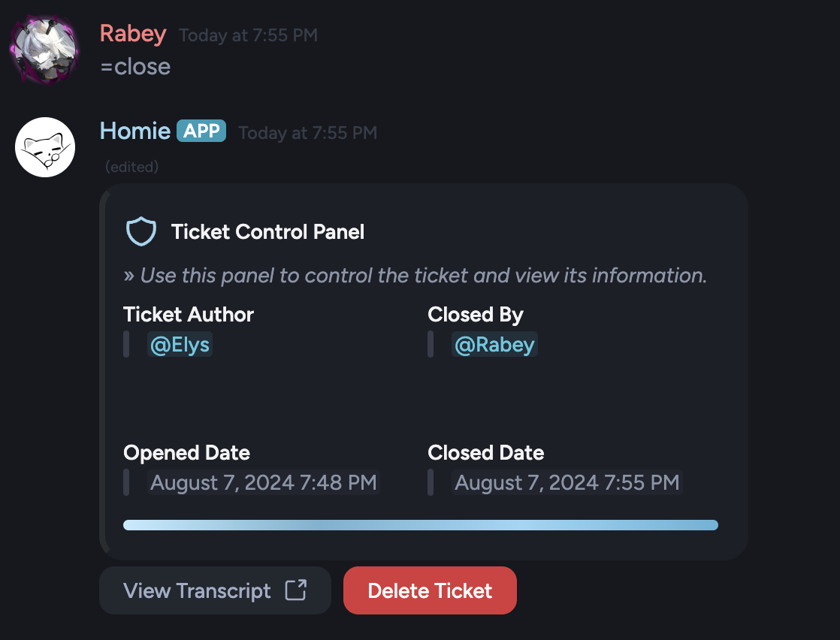
Task: Click Rabey's profile avatar
Action: [44, 50]
